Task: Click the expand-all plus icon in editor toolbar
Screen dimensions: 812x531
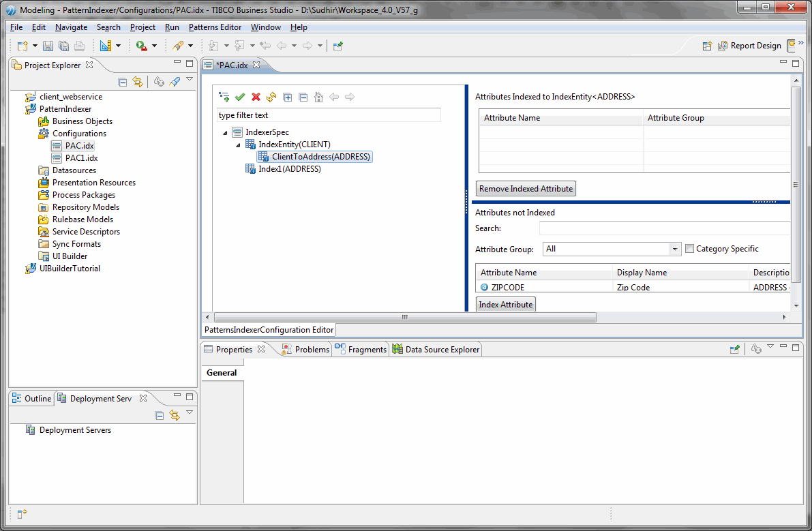Action: 288,97
